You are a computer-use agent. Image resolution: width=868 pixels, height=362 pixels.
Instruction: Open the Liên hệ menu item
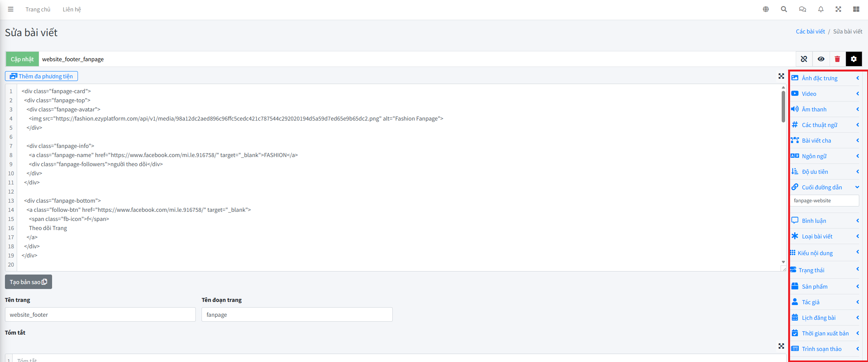point(71,9)
